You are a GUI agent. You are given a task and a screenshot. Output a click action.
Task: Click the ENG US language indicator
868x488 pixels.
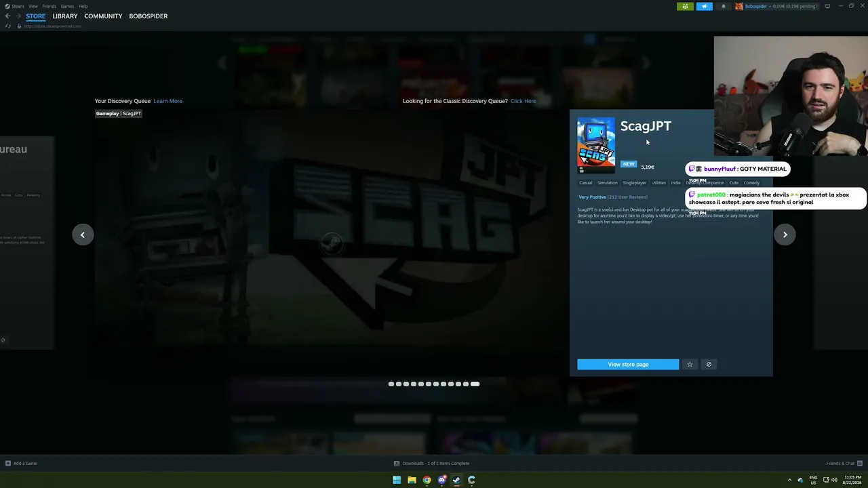pyautogui.click(x=813, y=480)
